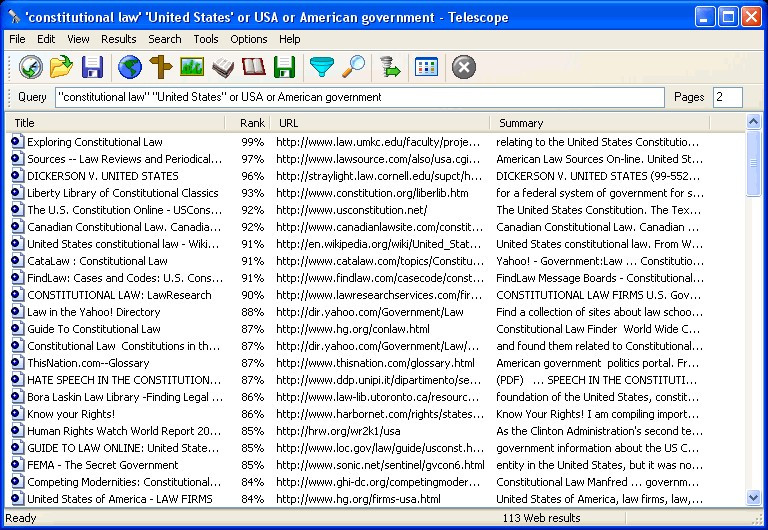Click page icon beside DICKERSON V. UNITED STATES

tap(17, 176)
